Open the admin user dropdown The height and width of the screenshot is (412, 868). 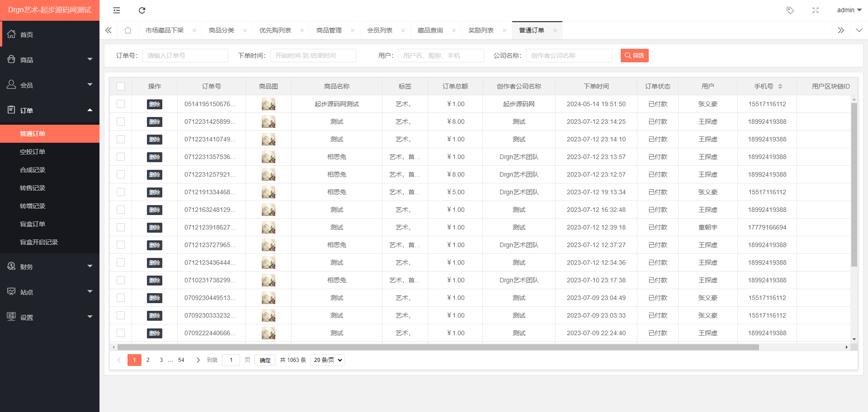click(849, 10)
